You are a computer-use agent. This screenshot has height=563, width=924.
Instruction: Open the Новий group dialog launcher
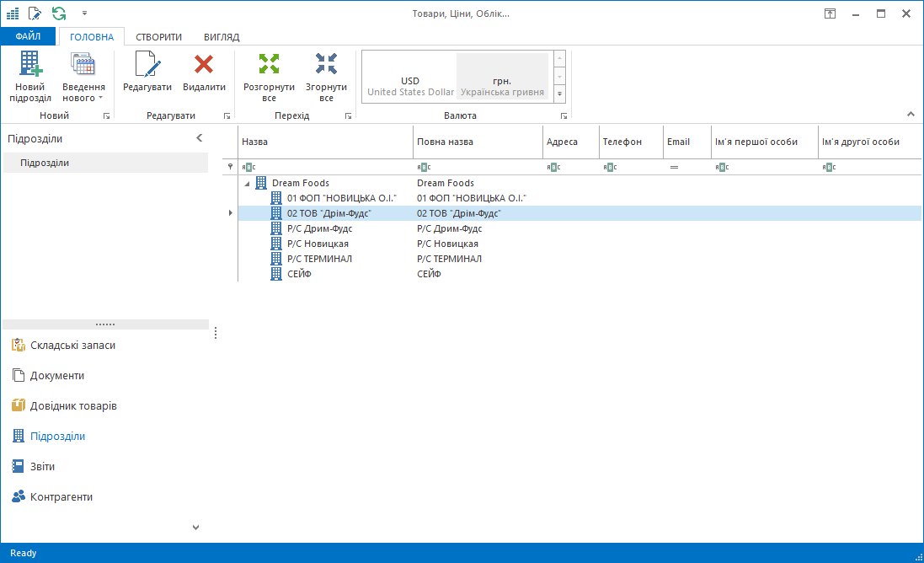point(107,116)
